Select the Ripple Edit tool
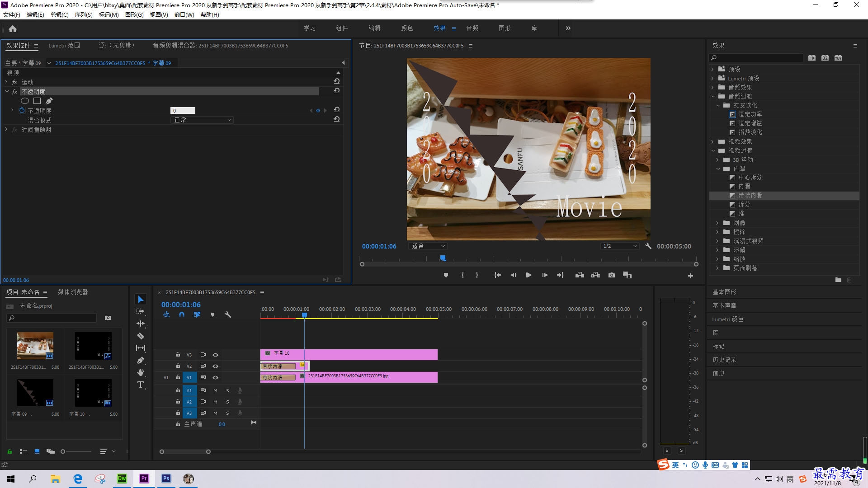This screenshot has width=868, height=488. pyautogui.click(x=141, y=324)
